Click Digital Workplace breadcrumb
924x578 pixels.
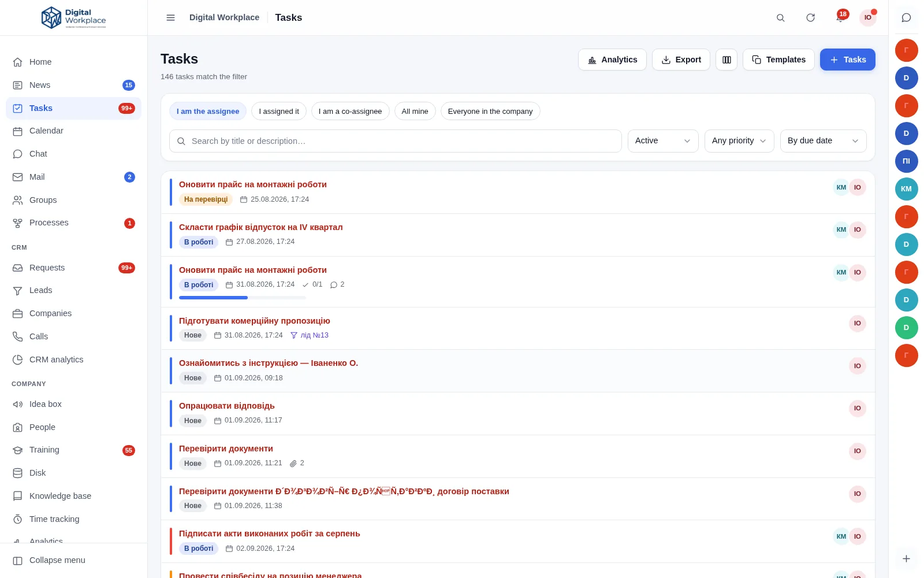click(224, 17)
